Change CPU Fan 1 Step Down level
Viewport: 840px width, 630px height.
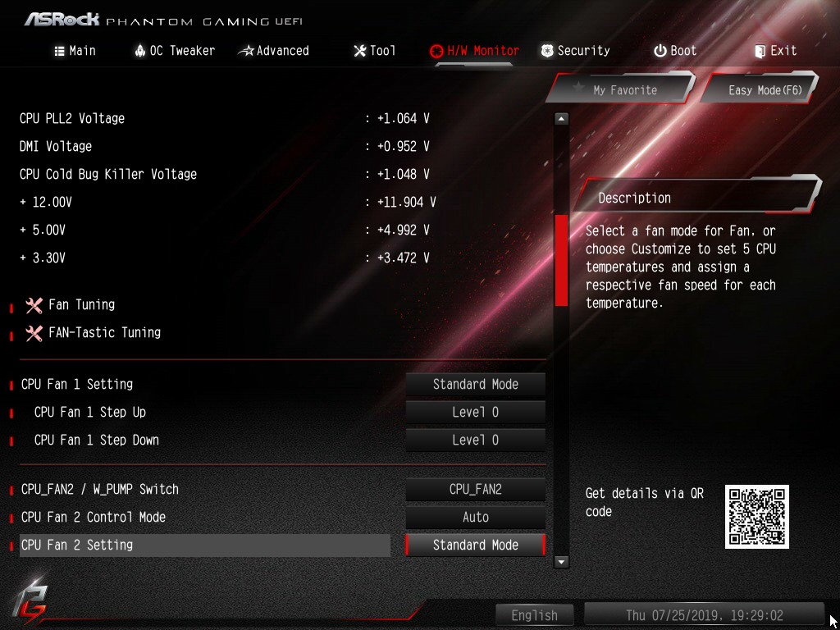(475, 440)
